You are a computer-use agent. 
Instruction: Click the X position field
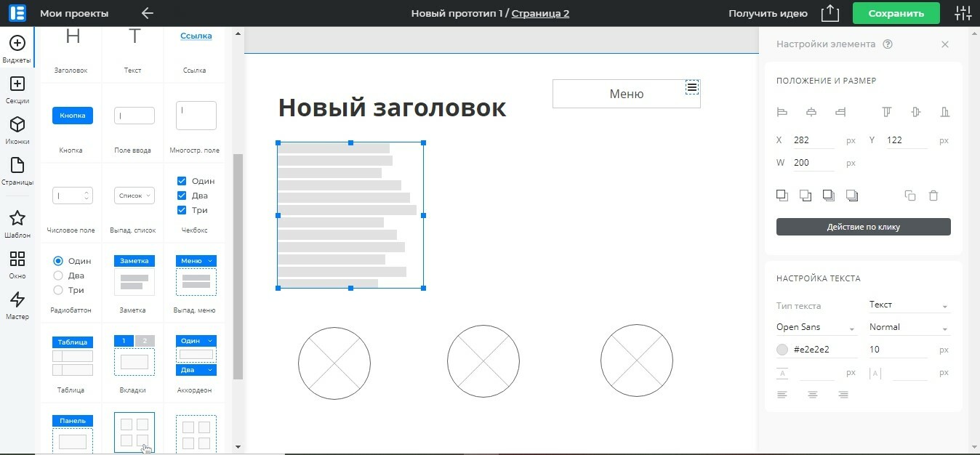813,140
